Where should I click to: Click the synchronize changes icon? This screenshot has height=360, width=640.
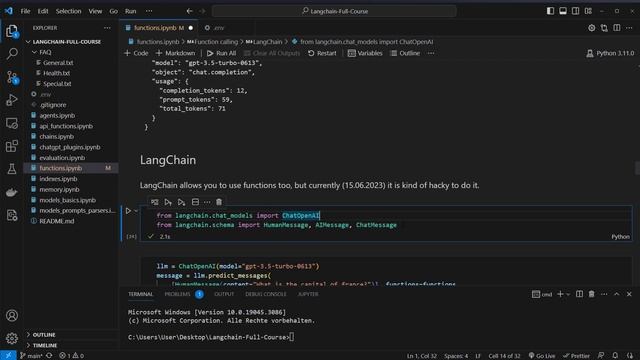49,356
